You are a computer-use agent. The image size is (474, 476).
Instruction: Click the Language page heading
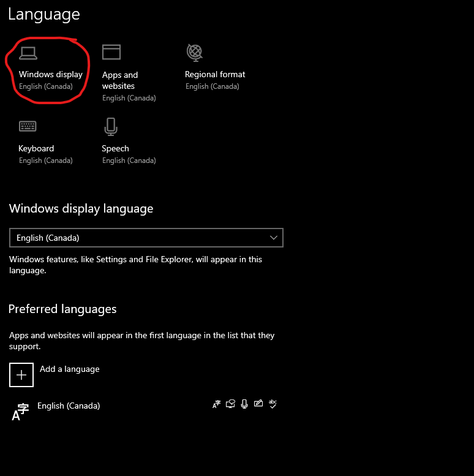[44, 14]
